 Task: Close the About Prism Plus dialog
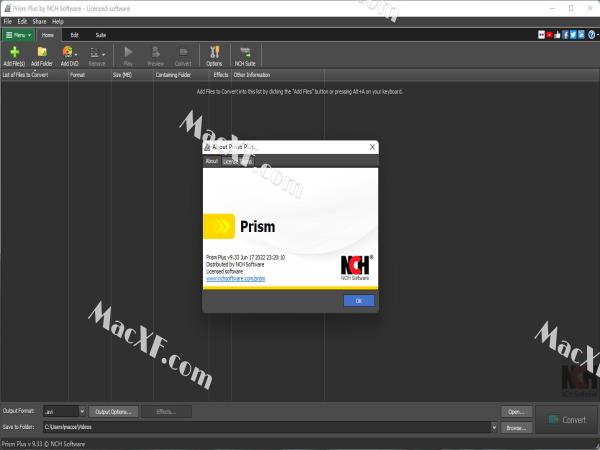click(372, 147)
